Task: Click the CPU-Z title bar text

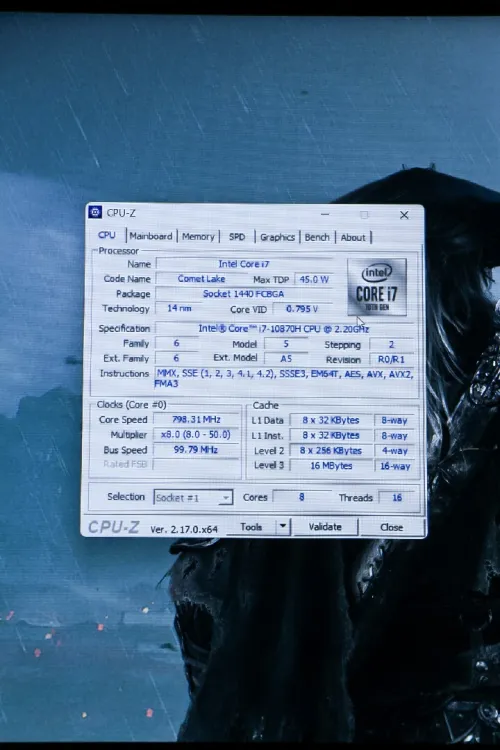Action: tap(121, 213)
